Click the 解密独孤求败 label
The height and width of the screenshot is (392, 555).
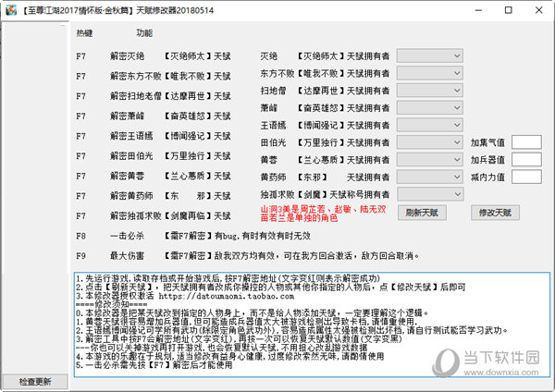136,215
